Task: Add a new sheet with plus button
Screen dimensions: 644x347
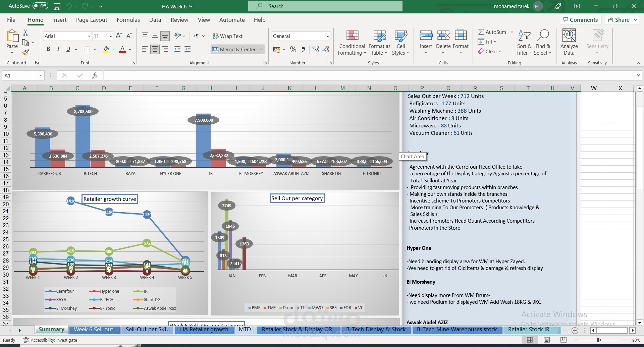Action: [x=575, y=330]
